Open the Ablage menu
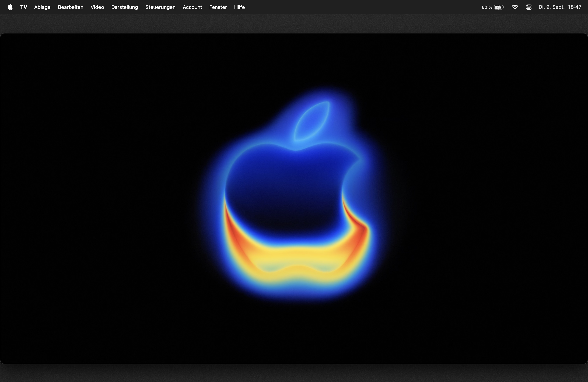Screen dimensions: 588x382 [x=42, y=7]
